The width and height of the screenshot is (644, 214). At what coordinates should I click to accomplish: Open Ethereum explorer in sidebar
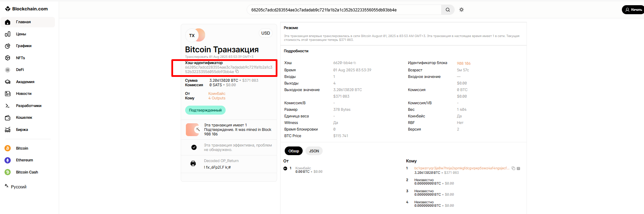[x=24, y=160]
